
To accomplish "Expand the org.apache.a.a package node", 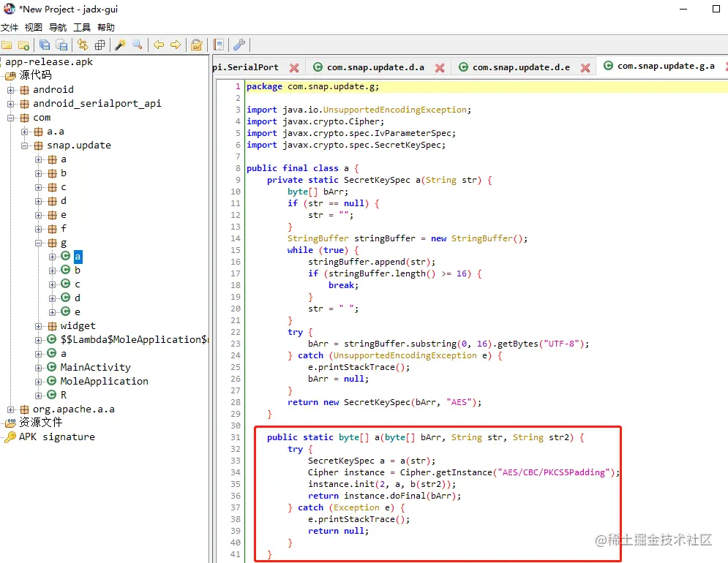I will pyautogui.click(x=11, y=410).
